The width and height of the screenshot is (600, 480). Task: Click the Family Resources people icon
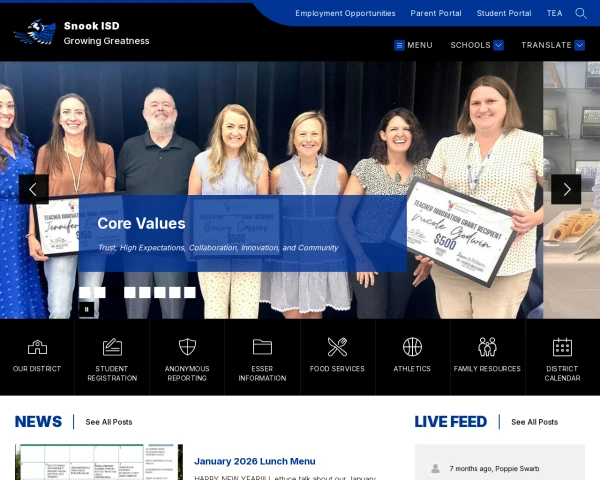click(x=487, y=347)
